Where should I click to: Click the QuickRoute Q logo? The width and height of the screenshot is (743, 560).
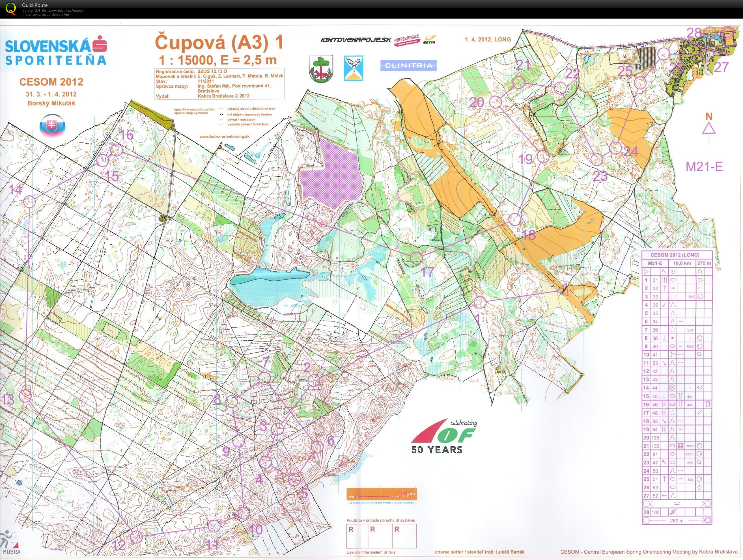(11, 8)
